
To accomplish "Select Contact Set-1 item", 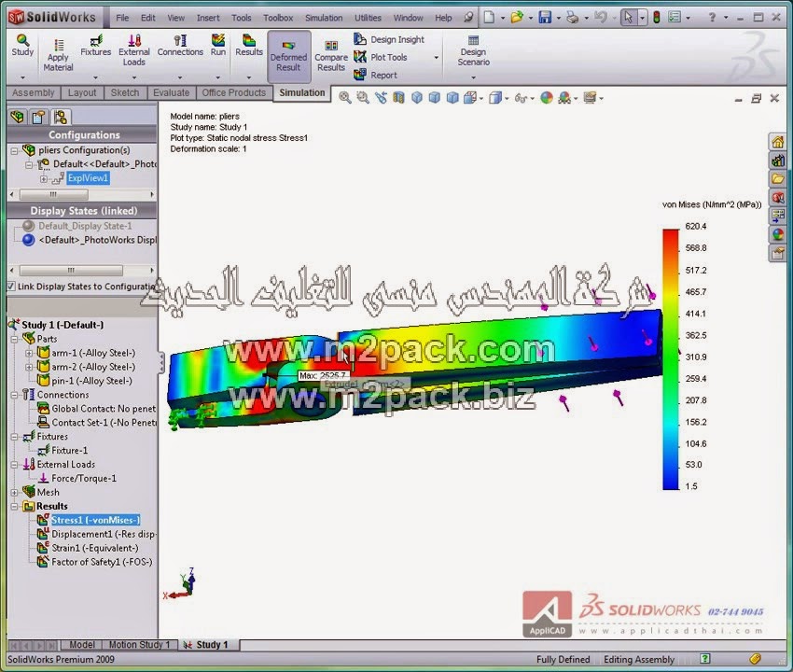I will click(x=104, y=423).
